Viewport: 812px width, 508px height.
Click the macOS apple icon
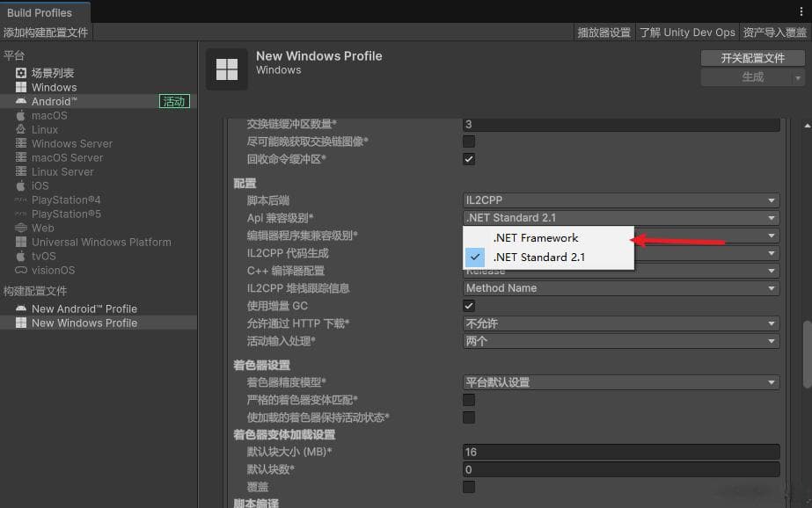[21, 115]
